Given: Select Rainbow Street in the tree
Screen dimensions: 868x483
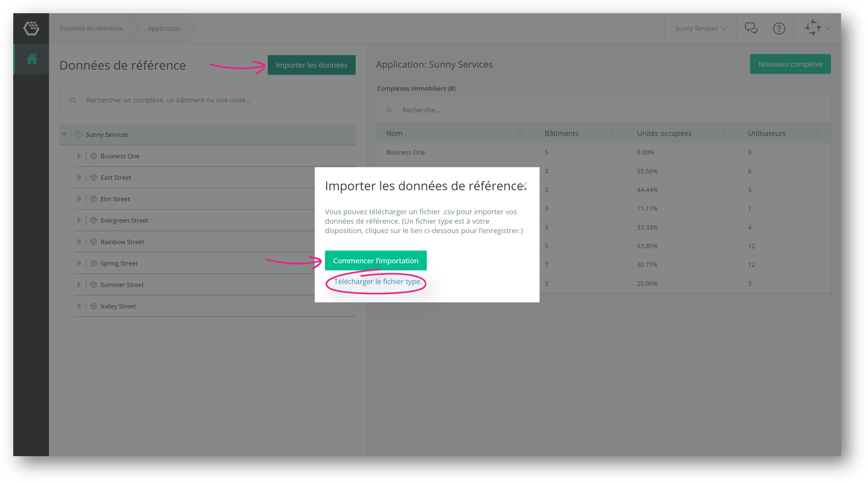Looking at the screenshot, I should click(122, 242).
